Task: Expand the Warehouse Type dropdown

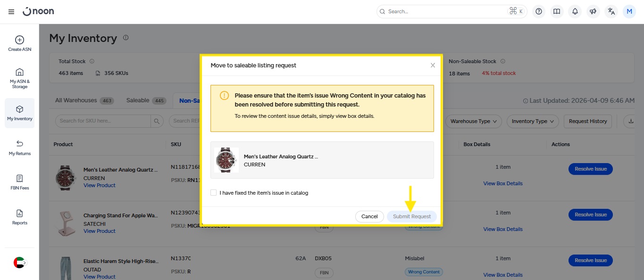Action: point(473,121)
